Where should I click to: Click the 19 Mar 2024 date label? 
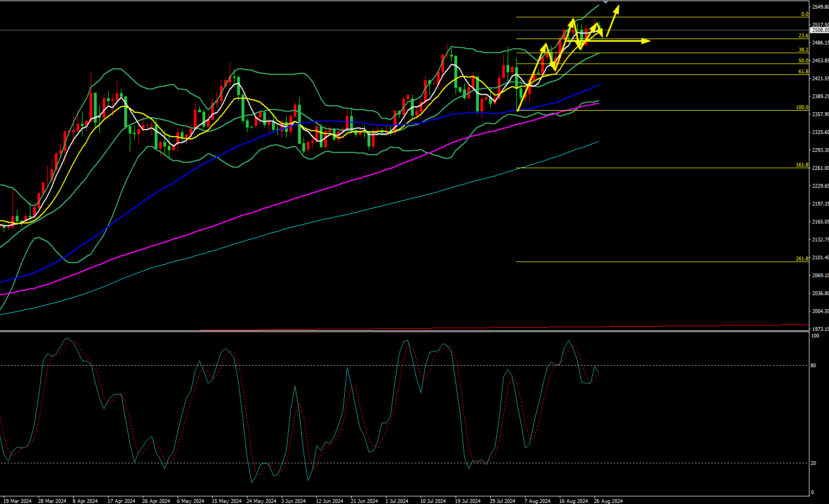point(17,501)
